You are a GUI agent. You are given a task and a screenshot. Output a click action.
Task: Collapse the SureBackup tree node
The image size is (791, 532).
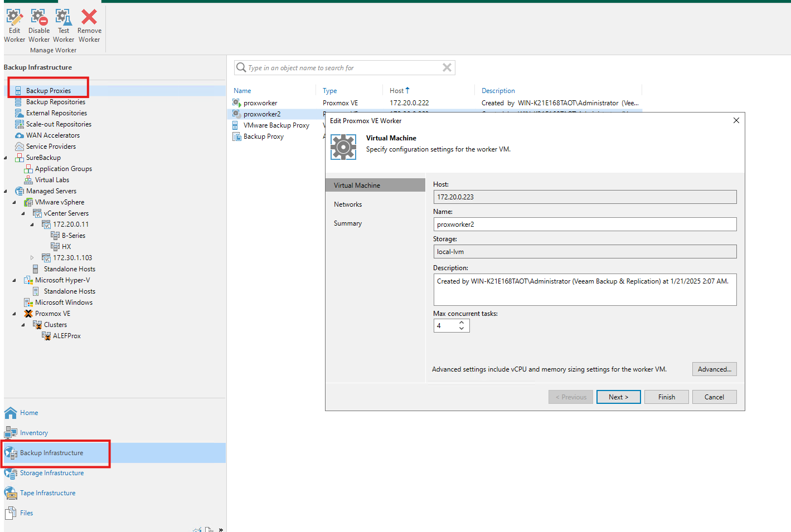point(6,158)
